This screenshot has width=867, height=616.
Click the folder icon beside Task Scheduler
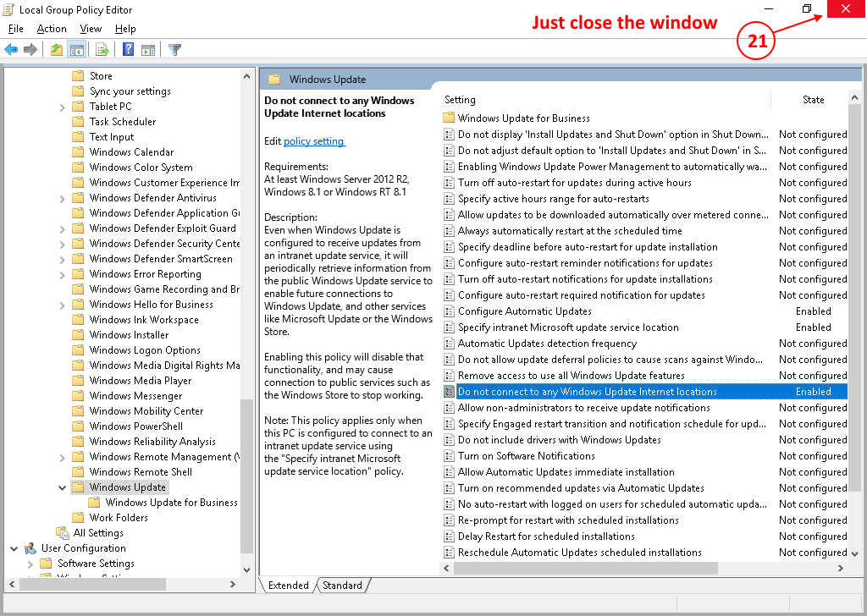click(78, 122)
